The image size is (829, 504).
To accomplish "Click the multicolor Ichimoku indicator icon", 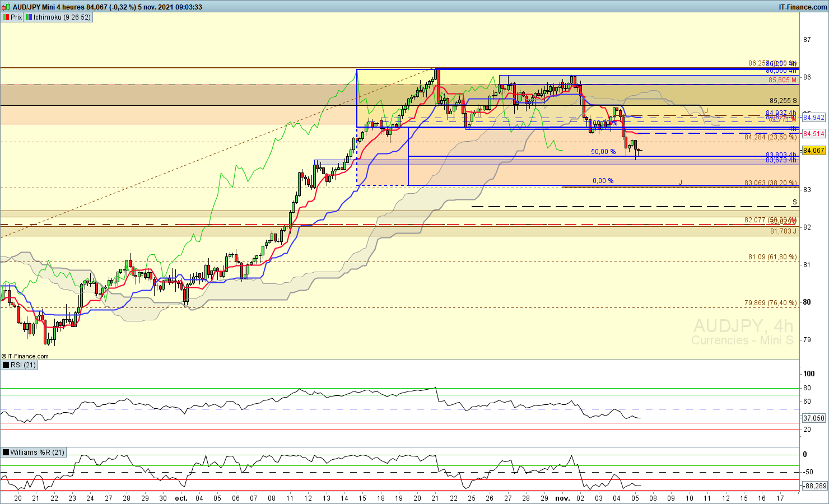I will tap(29, 17).
